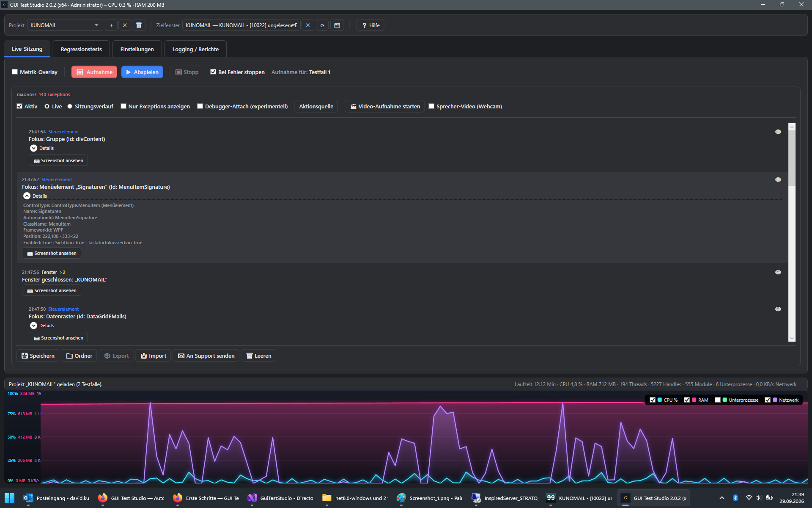Start recording with Aufnahme button
Viewport: 812px width, 508px height.
(x=94, y=72)
